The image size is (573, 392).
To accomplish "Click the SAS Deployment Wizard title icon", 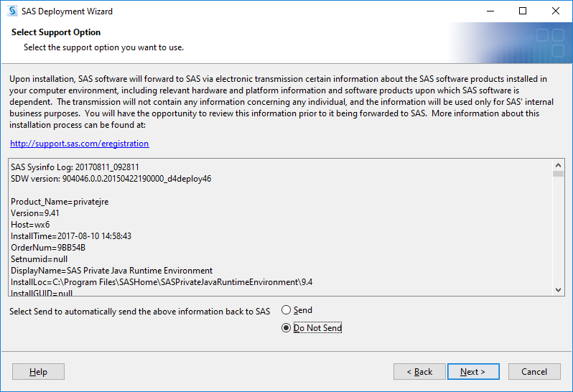I will click(12, 11).
